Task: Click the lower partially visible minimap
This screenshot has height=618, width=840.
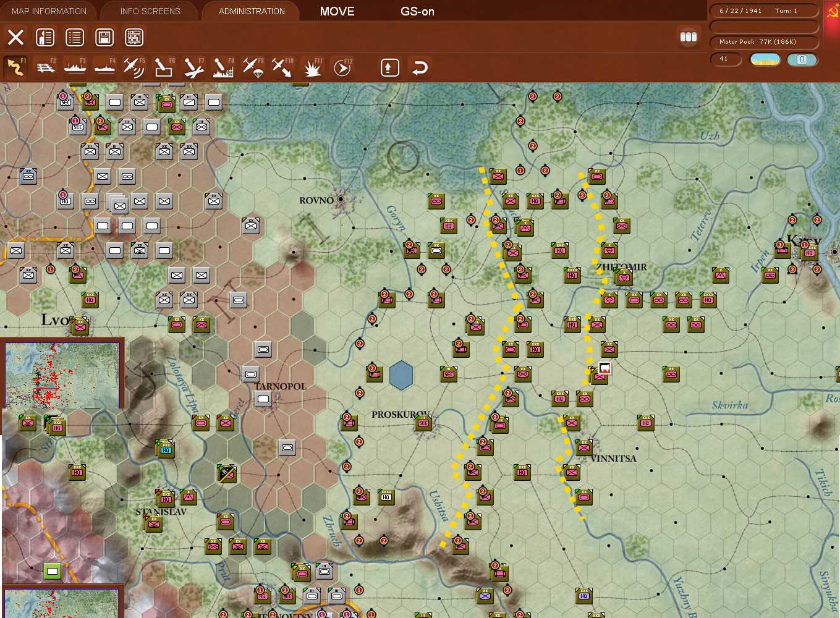Action: click(x=61, y=603)
